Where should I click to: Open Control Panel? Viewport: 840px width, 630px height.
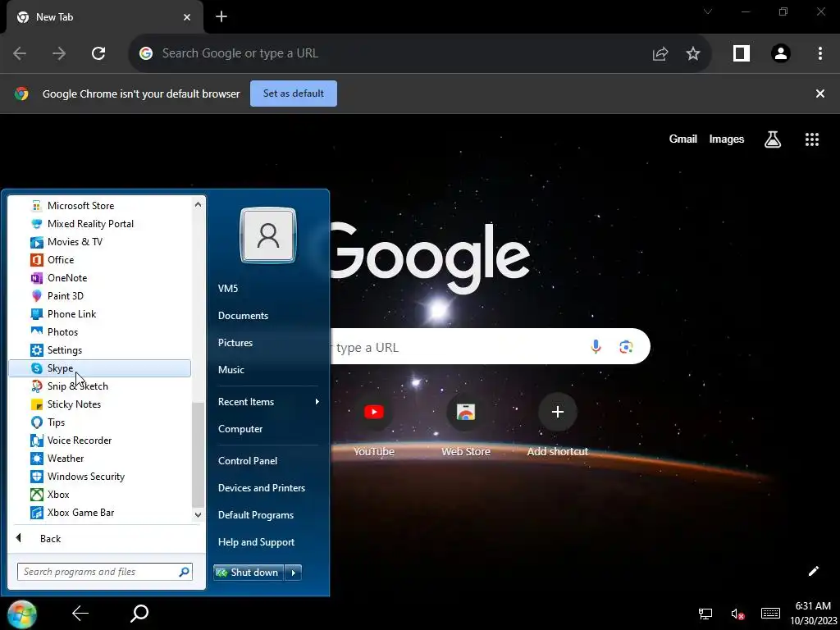(248, 461)
